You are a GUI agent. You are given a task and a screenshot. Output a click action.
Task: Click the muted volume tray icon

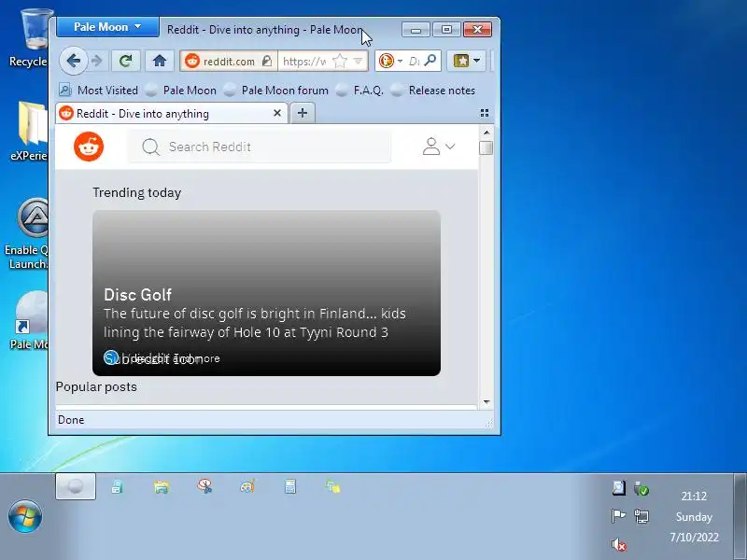tap(619, 544)
